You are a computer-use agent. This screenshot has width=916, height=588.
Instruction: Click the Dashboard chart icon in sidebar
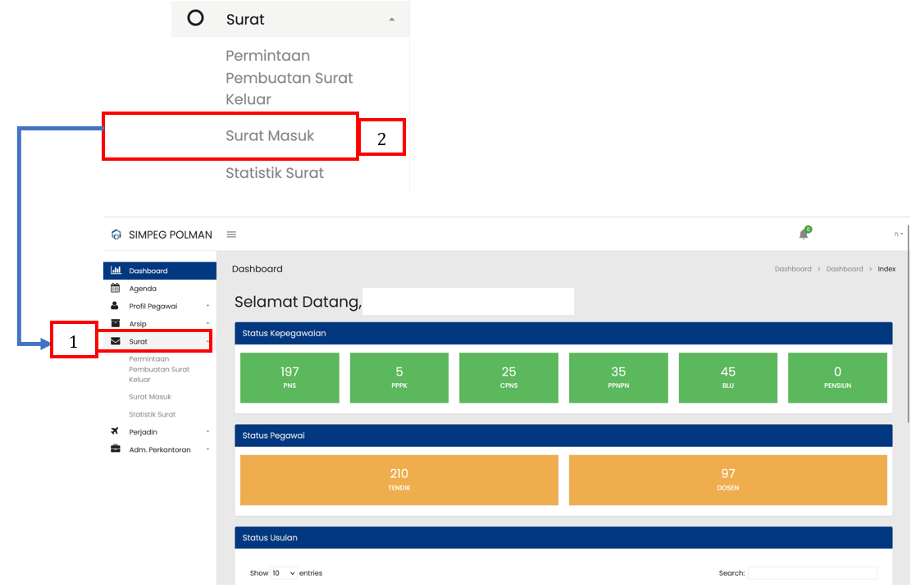tap(116, 271)
